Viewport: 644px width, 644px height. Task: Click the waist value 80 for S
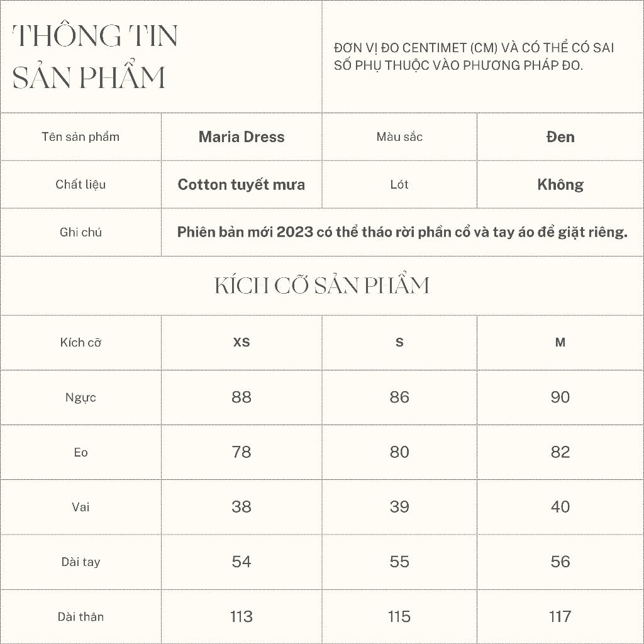tap(399, 452)
